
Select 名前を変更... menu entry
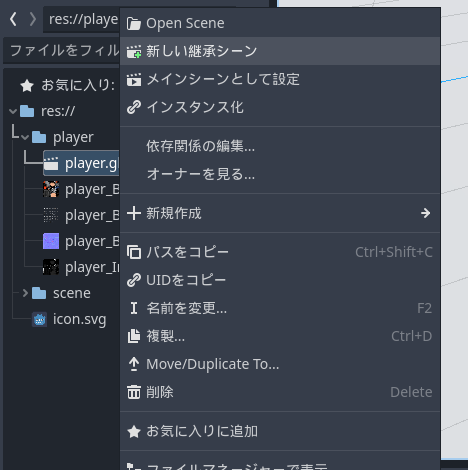(x=280, y=308)
